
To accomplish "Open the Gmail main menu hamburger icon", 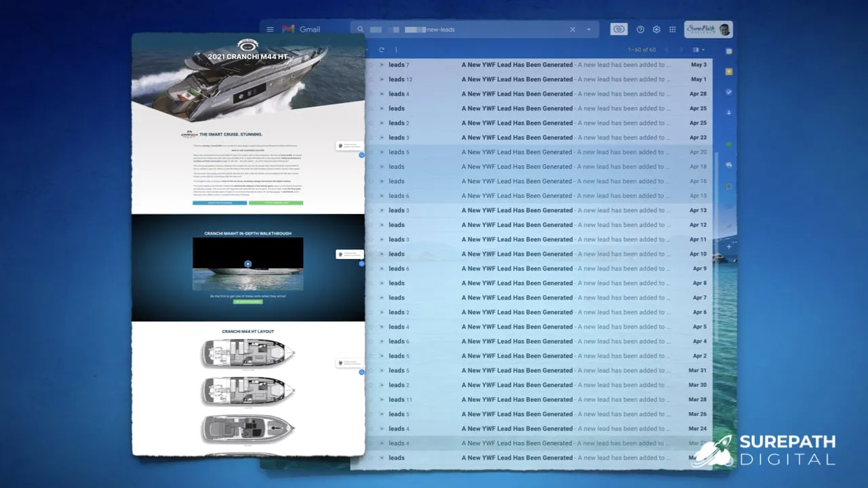I will pos(270,30).
